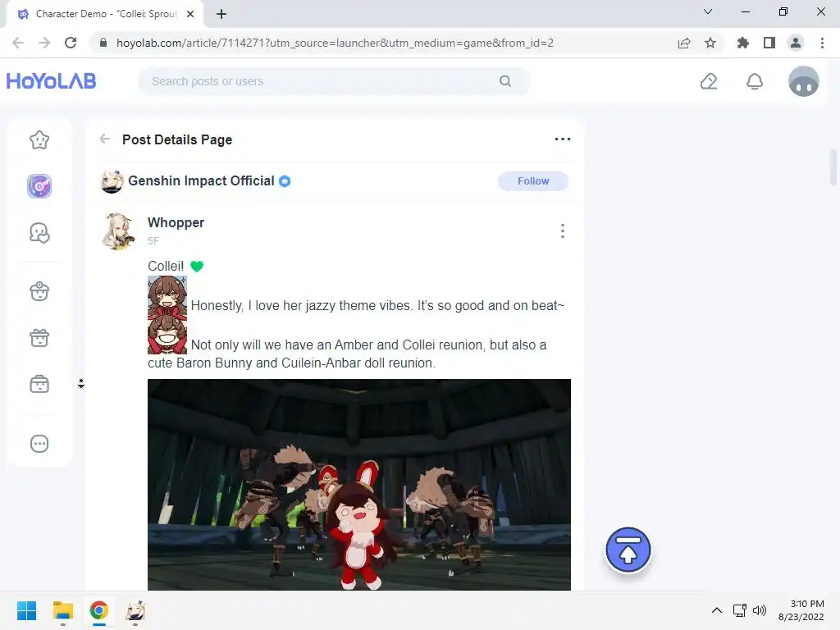
Task: Open Genshin launcher taskbar icon
Action: (135, 610)
